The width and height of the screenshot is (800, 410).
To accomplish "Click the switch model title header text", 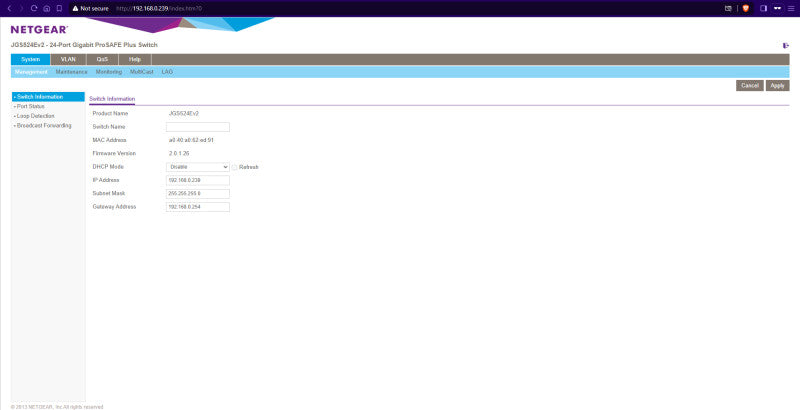I will point(84,45).
